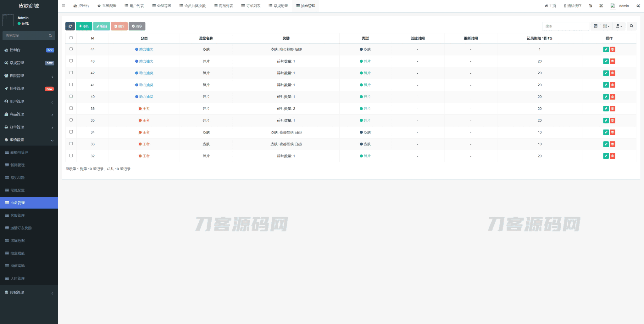
Task: Open 福值奖池 in the sidebar
Action: pyautogui.click(x=18, y=266)
